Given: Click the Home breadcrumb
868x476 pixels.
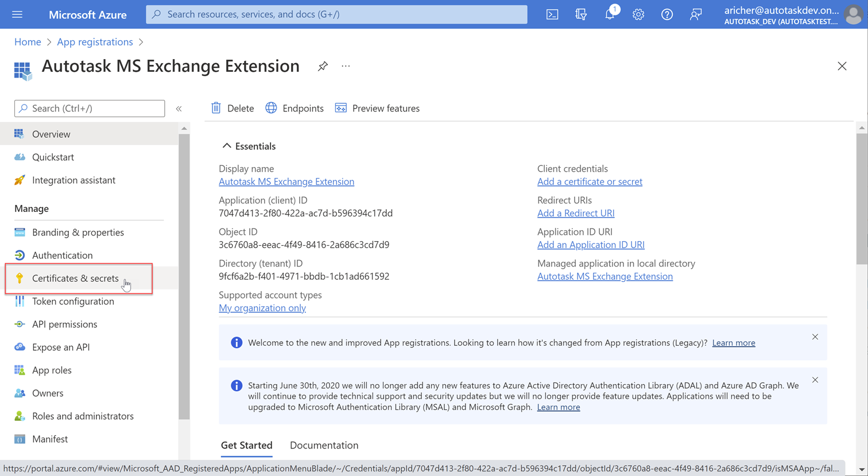Looking at the screenshot, I should pyautogui.click(x=28, y=42).
